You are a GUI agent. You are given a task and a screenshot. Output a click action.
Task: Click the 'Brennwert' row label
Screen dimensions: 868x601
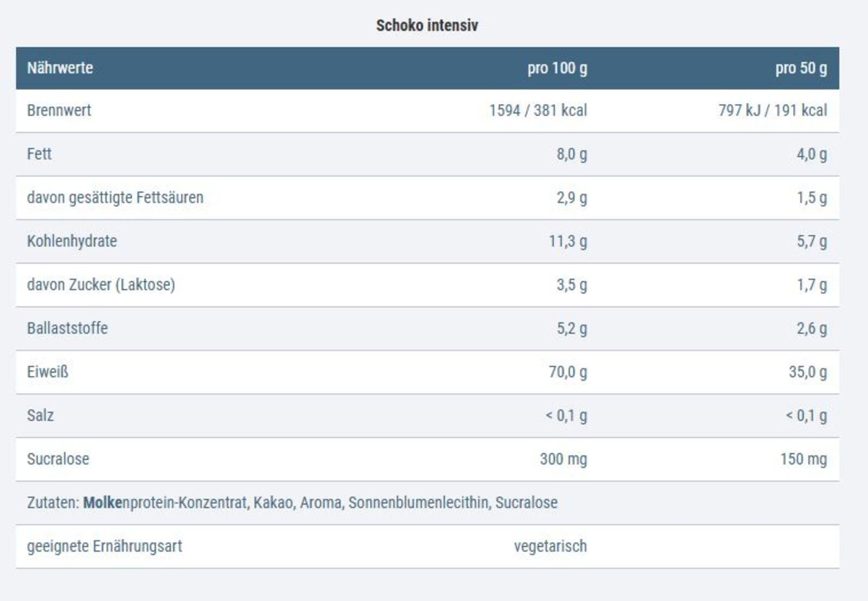click(59, 110)
